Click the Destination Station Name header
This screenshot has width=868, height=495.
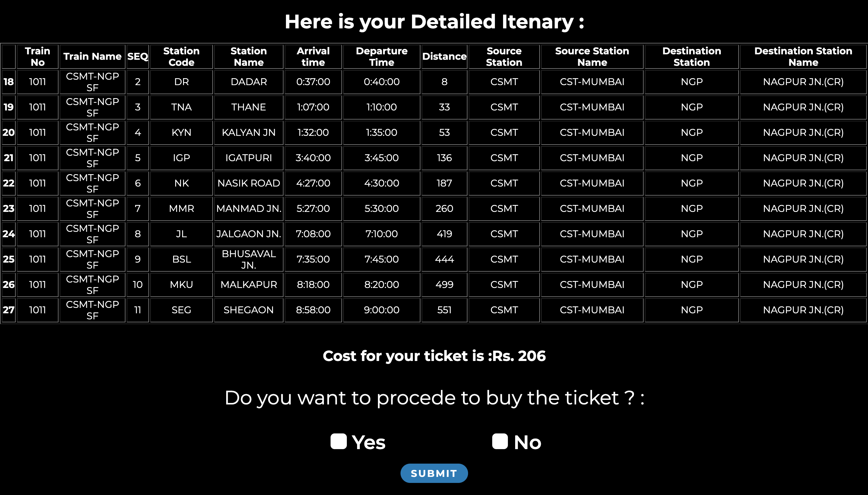803,56
